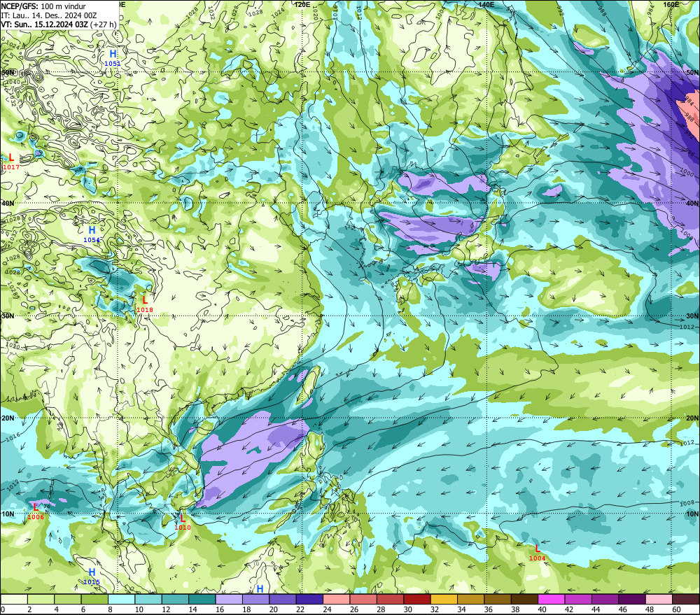Click the 'NCEP/GFS: 100 m vindur' title text

coord(43,6)
